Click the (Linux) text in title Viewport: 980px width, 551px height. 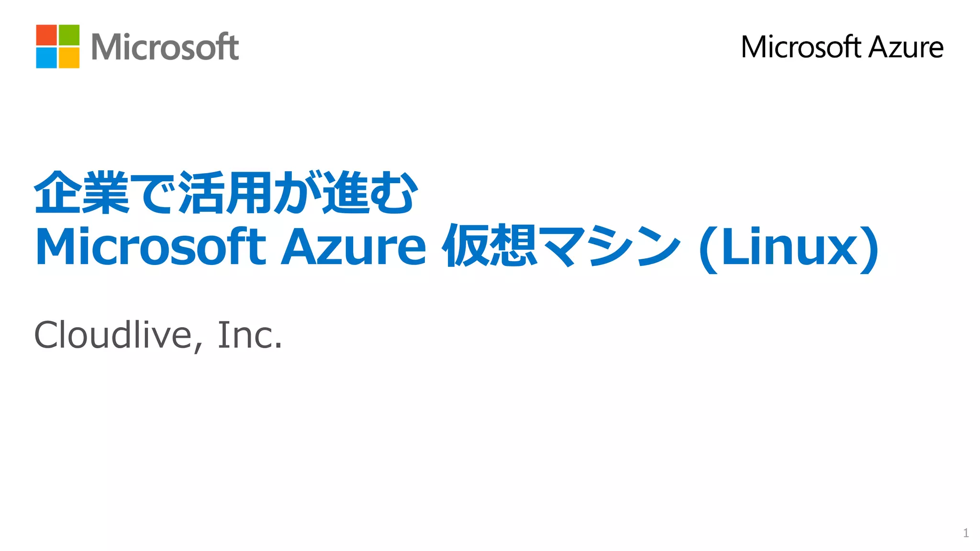[x=789, y=247]
